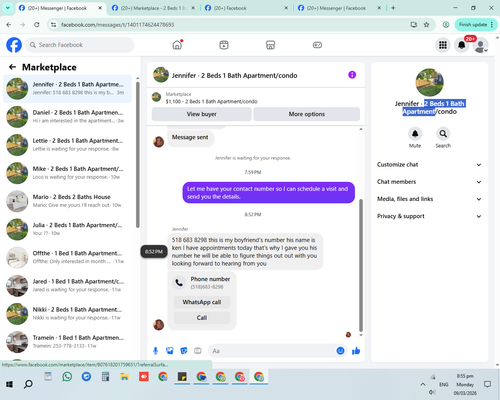Open the browser tab list dropdown
Screen dimensions: 500x400
coord(8,8)
